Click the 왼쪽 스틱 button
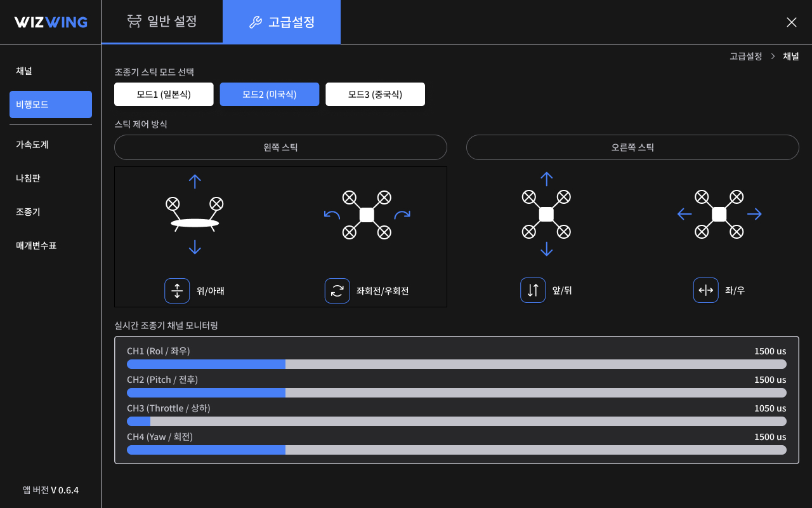Image resolution: width=812 pixels, height=508 pixels. tap(280, 147)
